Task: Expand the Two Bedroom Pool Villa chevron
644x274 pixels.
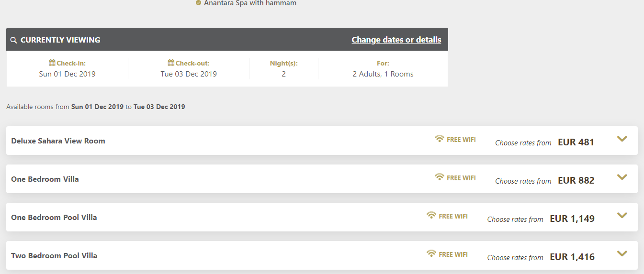Action: pyautogui.click(x=622, y=254)
